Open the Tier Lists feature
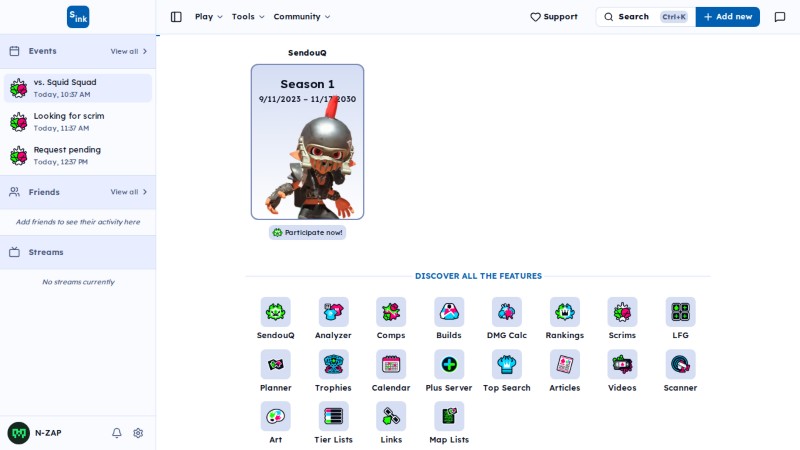The width and height of the screenshot is (800, 450). [x=333, y=416]
